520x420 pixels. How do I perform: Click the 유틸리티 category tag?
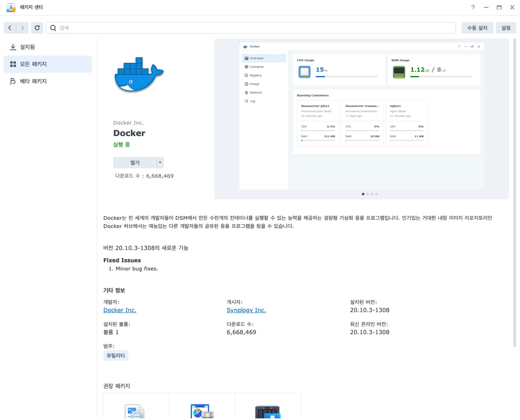(x=116, y=355)
